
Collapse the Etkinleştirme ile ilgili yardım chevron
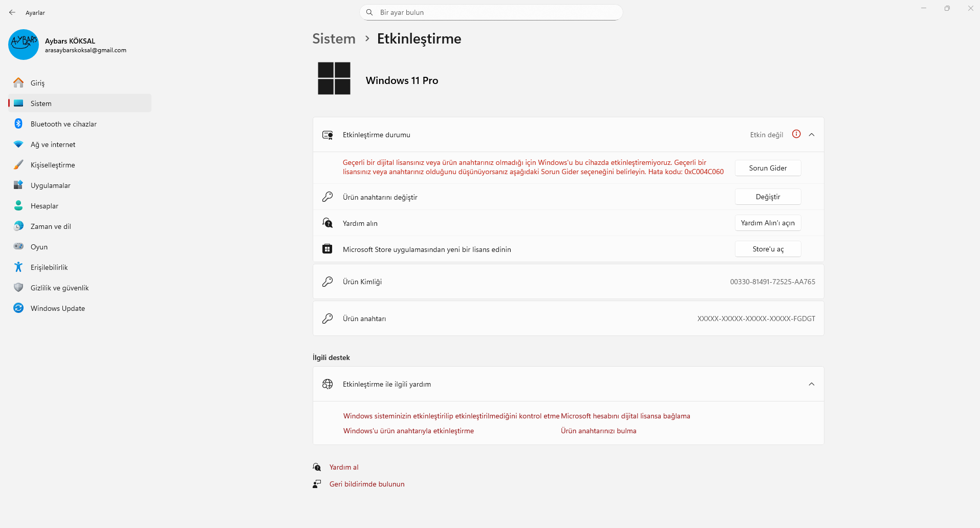(812, 384)
